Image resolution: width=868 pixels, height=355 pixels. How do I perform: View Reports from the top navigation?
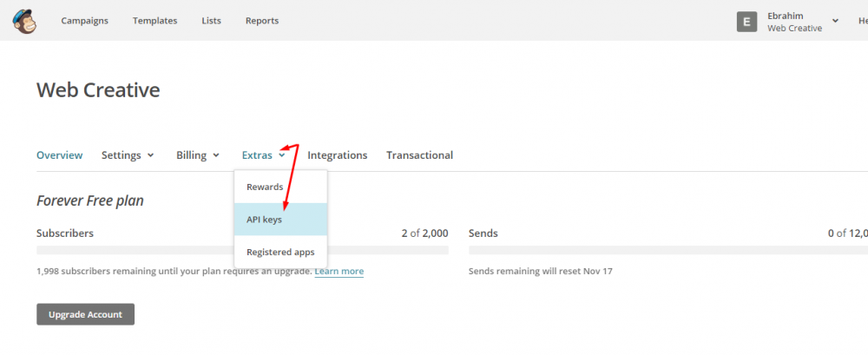click(x=262, y=21)
